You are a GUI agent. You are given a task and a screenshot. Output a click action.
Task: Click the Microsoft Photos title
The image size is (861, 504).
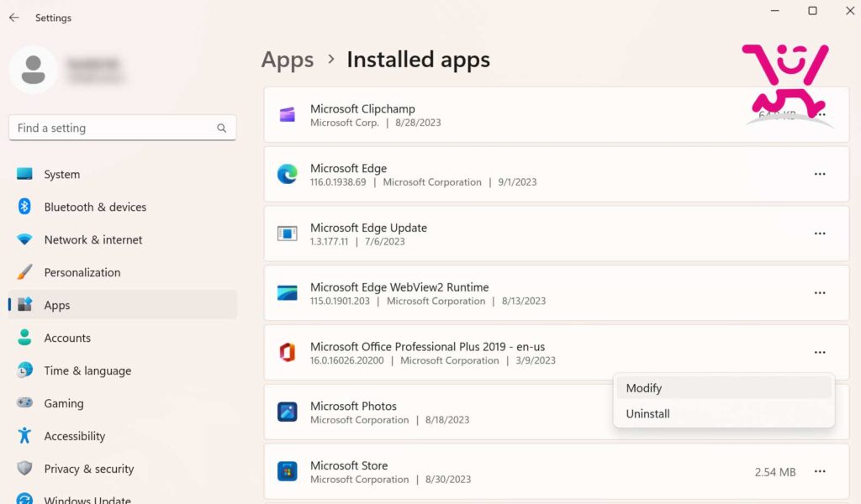click(x=353, y=407)
